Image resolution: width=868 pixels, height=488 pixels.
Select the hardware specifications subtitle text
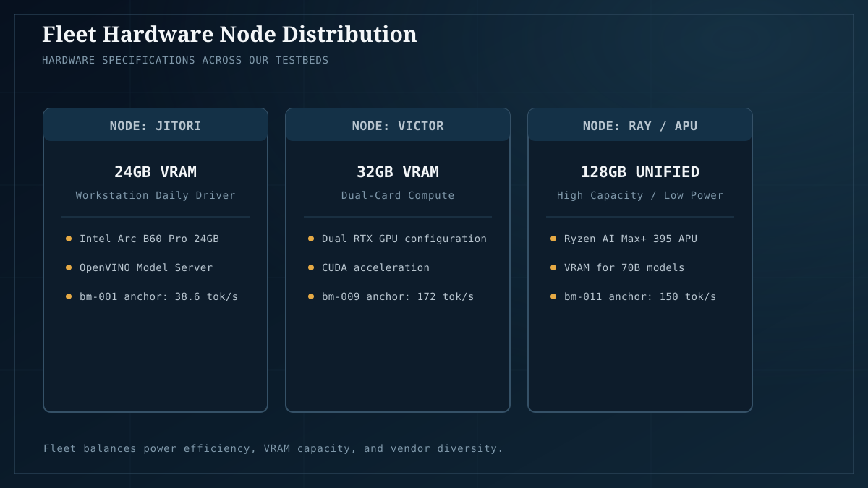(185, 60)
